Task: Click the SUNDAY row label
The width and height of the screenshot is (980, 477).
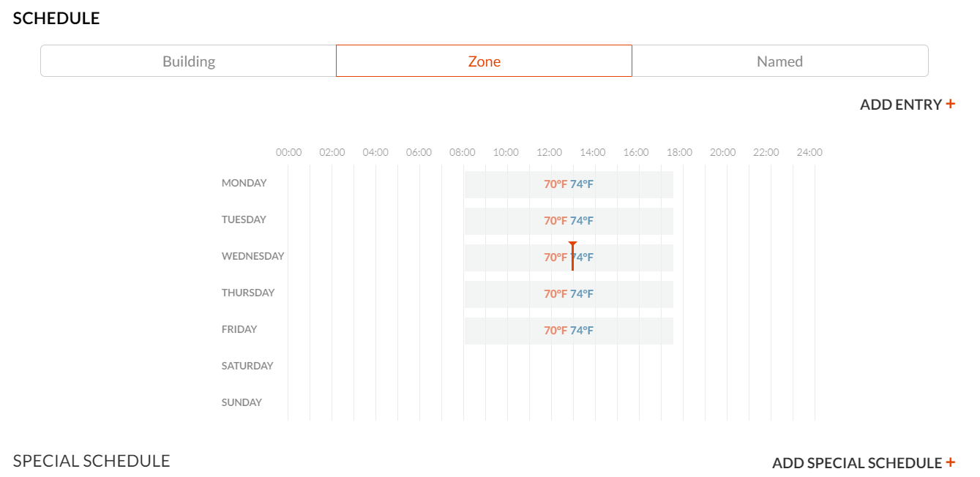Action: [242, 402]
